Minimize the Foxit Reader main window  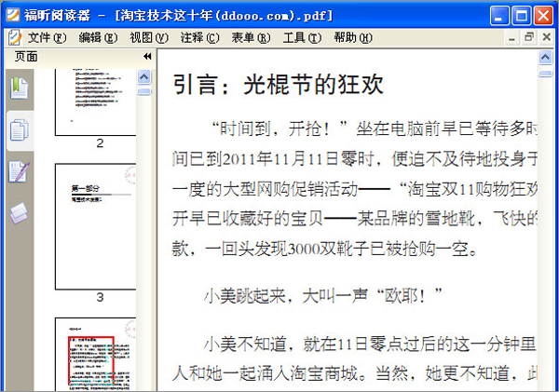pos(499,16)
